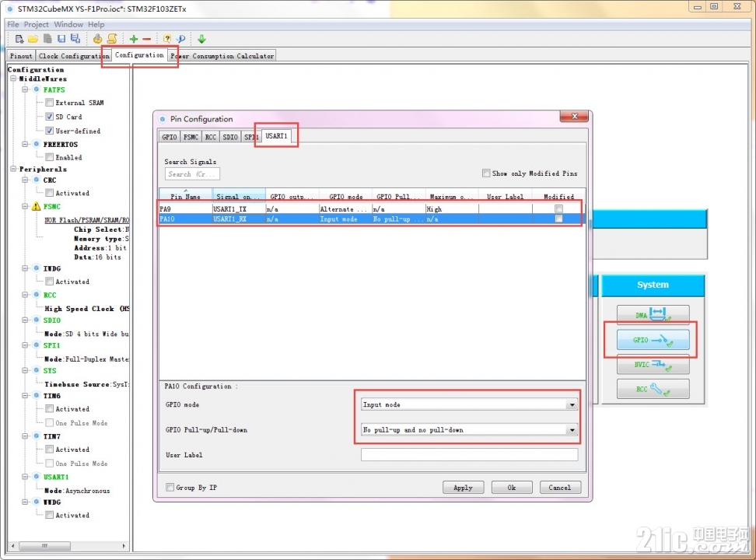756x560 pixels.
Task: Collapse the FATFS tree node
Action: (25, 89)
